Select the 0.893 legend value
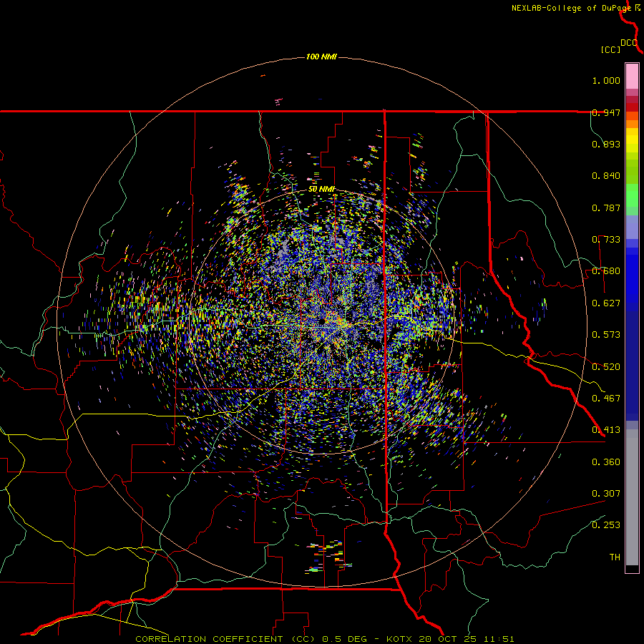 (606, 144)
